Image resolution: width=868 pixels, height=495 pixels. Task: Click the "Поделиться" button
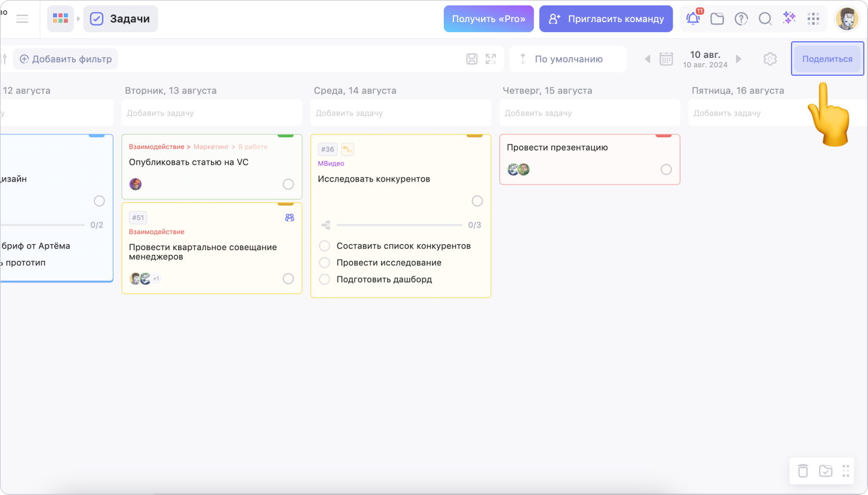[x=827, y=59]
